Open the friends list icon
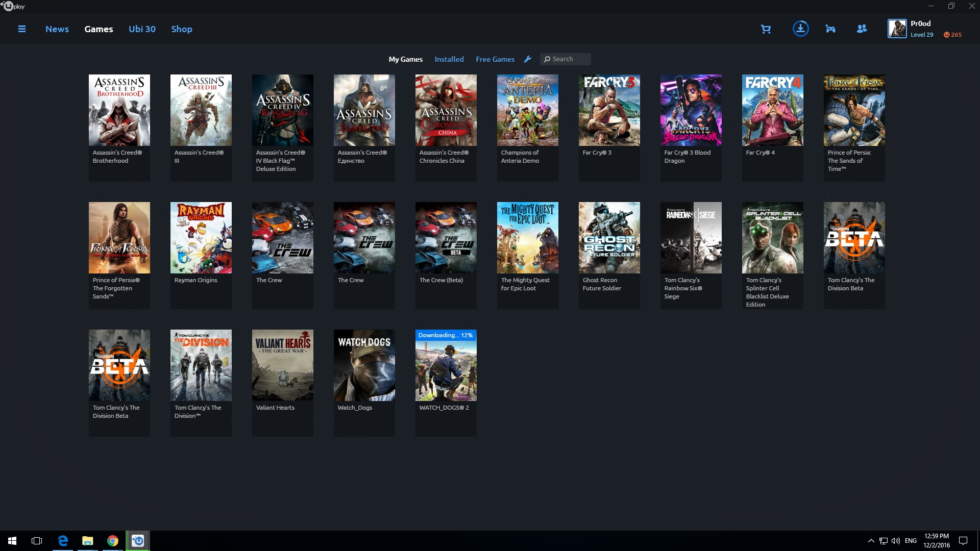The width and height of the screenshot is (980, 551). [862, 29]
